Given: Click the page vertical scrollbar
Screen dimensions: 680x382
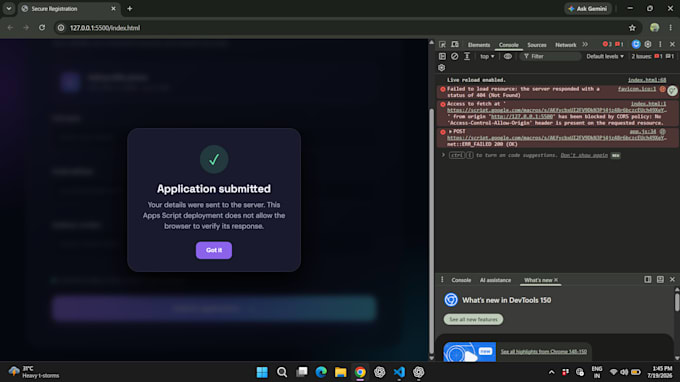Looking at the screenshot, I should pos(431,230).
